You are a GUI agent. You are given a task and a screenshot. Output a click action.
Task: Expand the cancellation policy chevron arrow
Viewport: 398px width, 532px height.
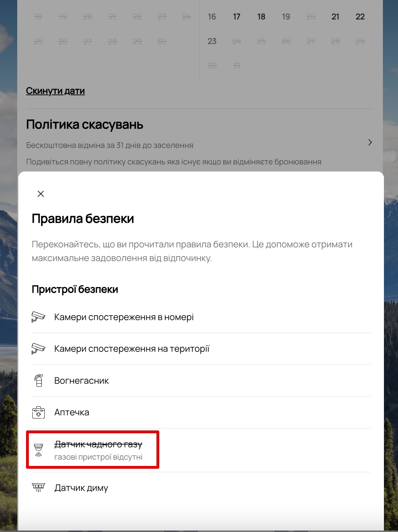[370, 142]
